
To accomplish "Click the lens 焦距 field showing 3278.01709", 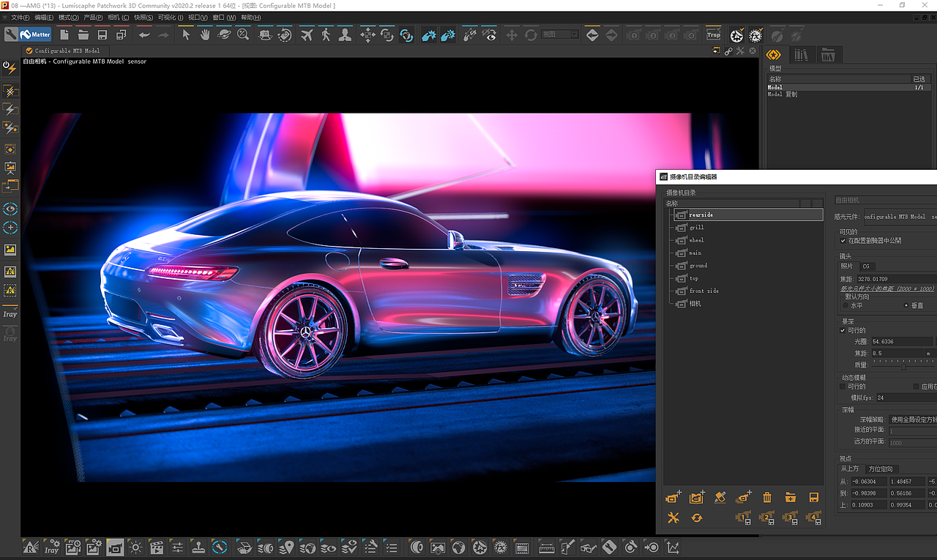I will pyautogui.click(x=897, y=279).
